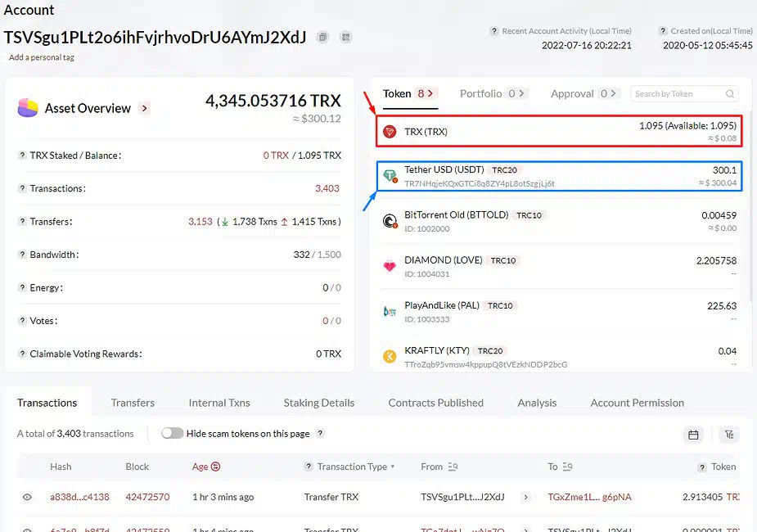This screenshot has height=532, width=757.
Task: Copy the account address icon
Action: tap(323, 37)
